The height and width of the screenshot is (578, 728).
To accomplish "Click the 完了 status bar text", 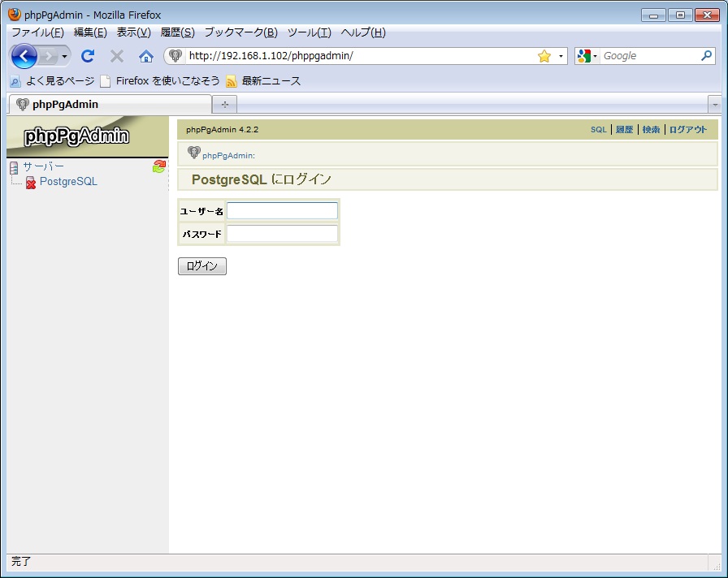I will pyautogui.click(x=20, y=562).
